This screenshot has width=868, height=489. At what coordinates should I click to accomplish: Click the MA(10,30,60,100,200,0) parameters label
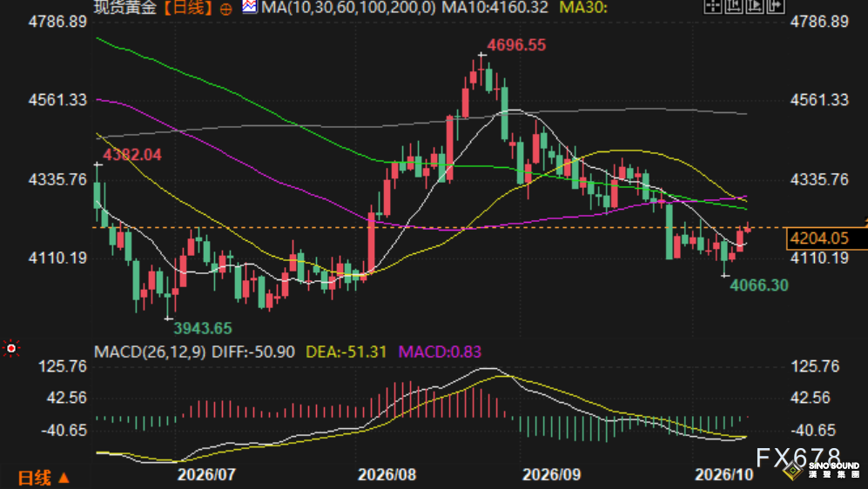click(349, 7)
